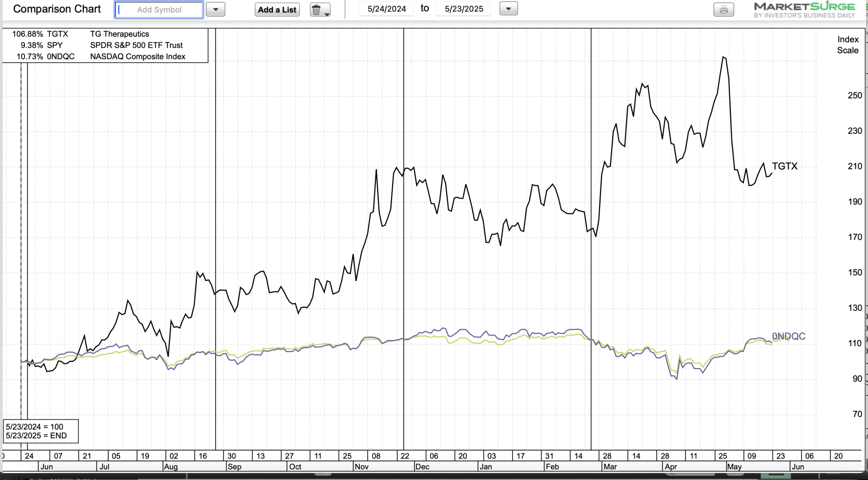Select the SPY legend row
868x480 pixels.
pyautogui.click(x=101, y=45)
